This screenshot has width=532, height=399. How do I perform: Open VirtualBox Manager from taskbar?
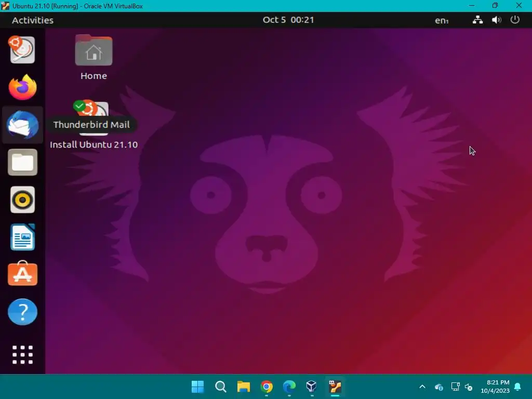pyautogui.click(x=312, y=386)
